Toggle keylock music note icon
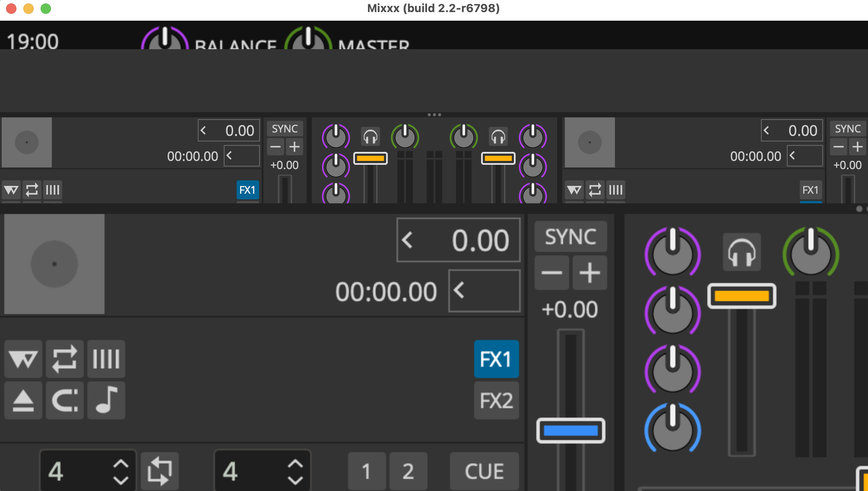 click(106, 400)
